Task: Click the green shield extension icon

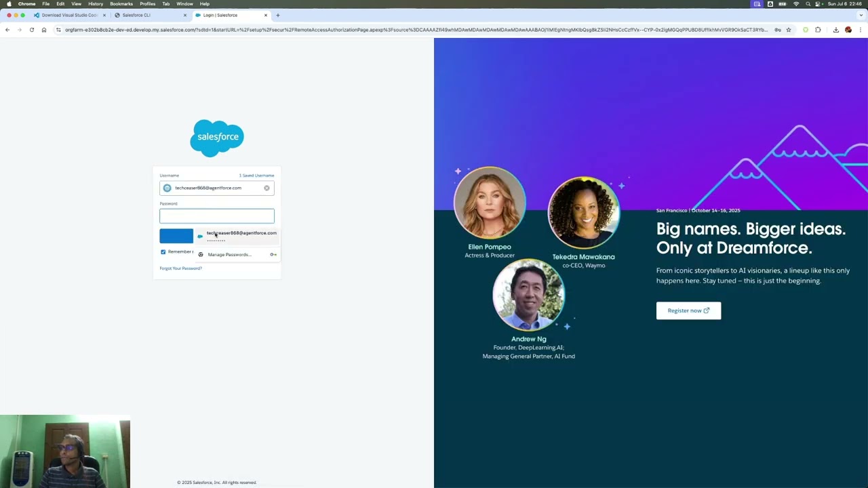Action: coord(806,30)
